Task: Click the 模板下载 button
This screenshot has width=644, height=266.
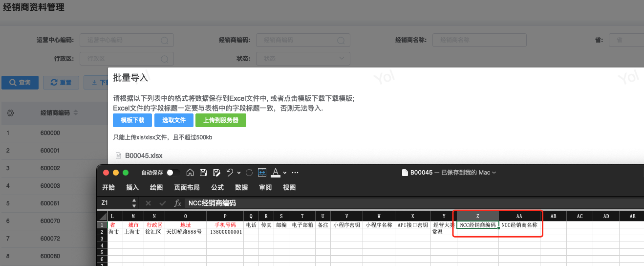Action: click(x=132, y=120)
